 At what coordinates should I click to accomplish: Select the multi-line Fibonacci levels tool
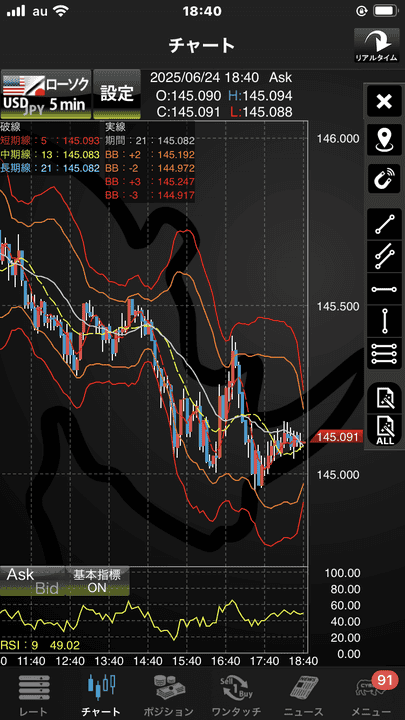point(384,354)
